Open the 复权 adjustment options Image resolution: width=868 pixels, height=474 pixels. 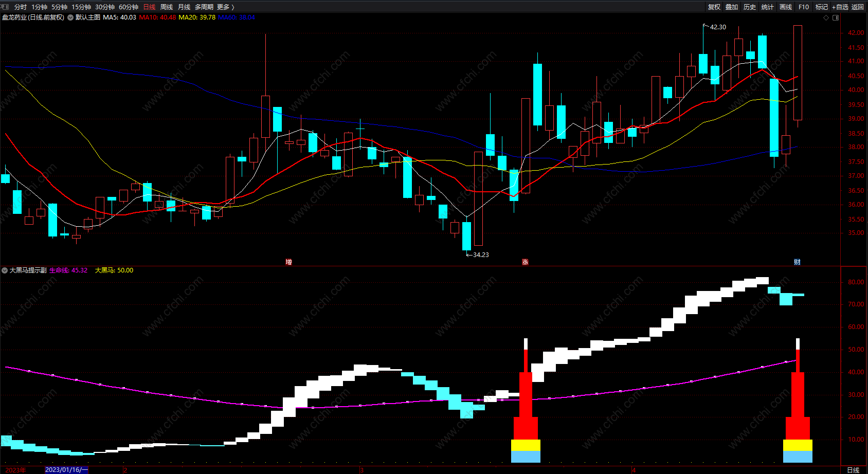[x=714, y=7]
